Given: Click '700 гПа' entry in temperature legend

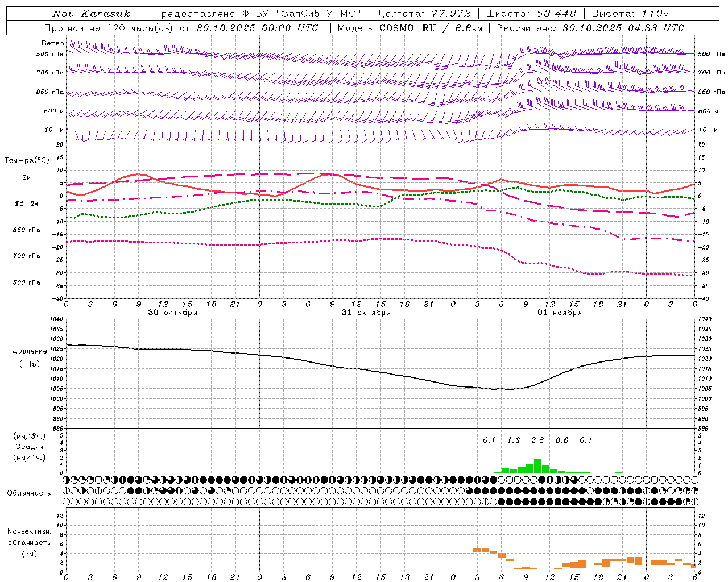Looking at the screenshot, I should (x=26, y=256).
